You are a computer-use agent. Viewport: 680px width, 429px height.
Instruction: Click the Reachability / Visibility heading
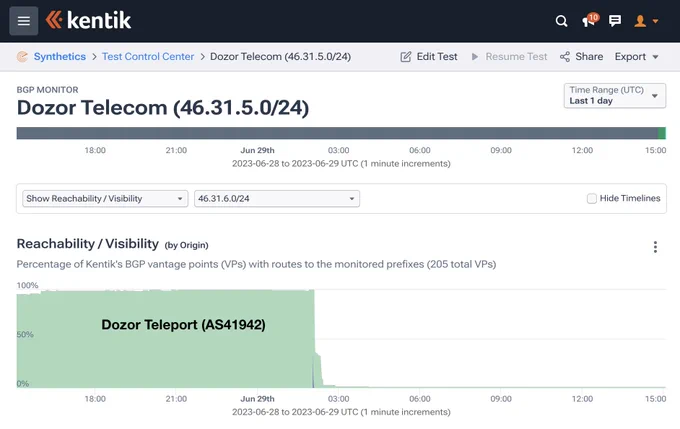(x=88, y=244)
